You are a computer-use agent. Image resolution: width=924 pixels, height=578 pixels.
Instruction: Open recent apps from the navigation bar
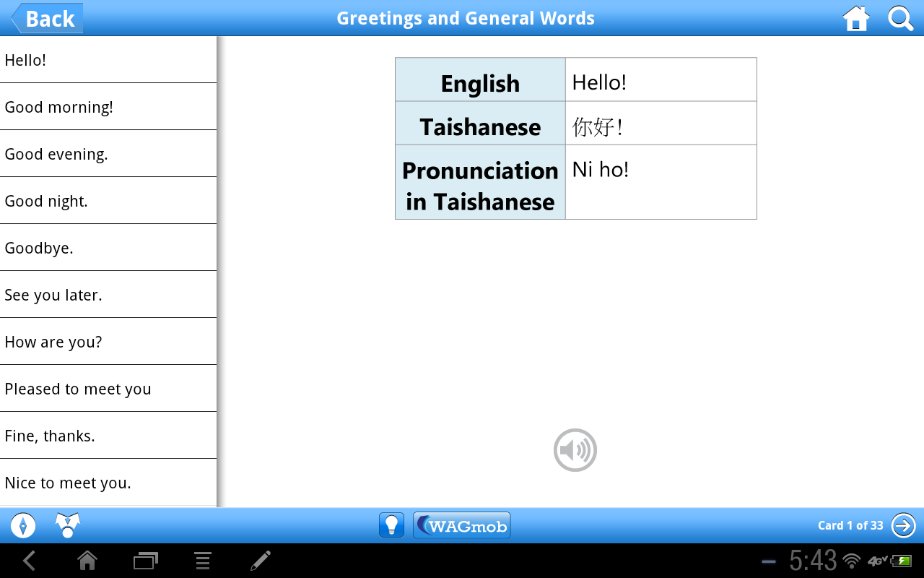(x=144, y=561)
